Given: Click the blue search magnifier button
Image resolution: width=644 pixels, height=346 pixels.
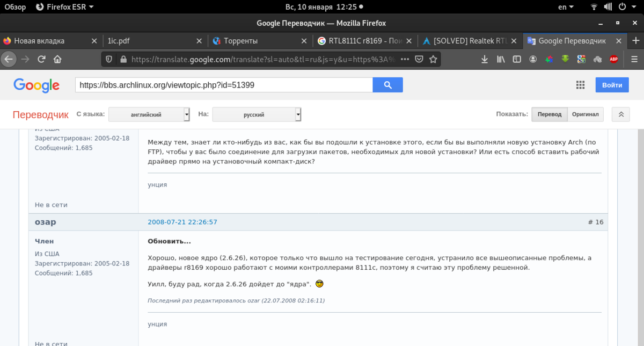Looking at the screenshot, I should [387, 85].
